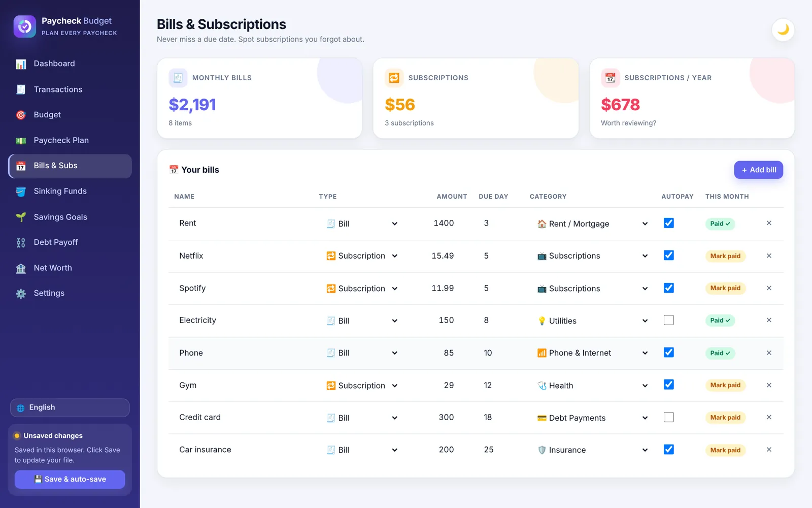Uncheck the Netflix autopay checkbox
Image resolution: width=812 pixels, height=508 pixels.
point(669,256)
